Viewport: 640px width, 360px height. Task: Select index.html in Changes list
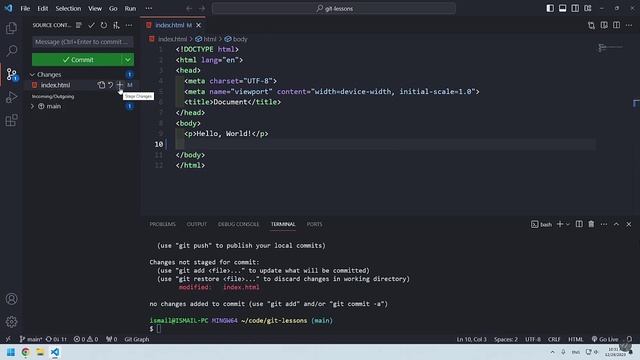click(x=56, y=85)
